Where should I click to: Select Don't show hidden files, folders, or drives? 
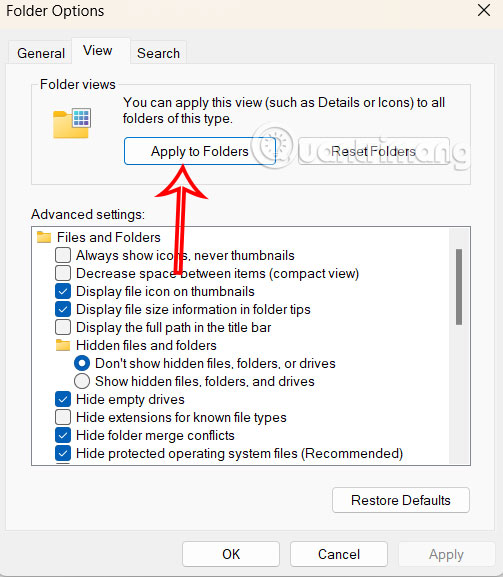point(82,363)
